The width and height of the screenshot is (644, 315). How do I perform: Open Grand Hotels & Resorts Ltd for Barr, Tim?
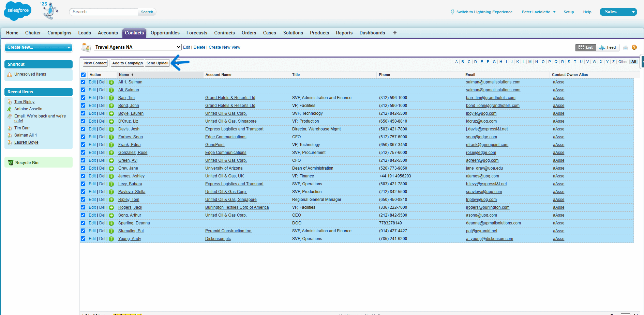pos(230,98)
